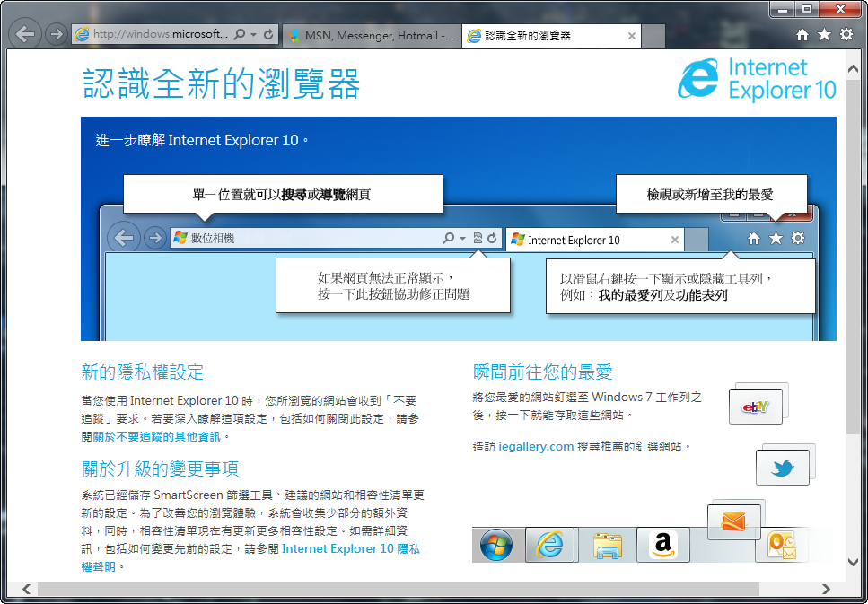Image resolution: width=868 pixels, height=604 pixels.
Task: Navigate back with the Back arrow
Action: click(x=25, y=33)
